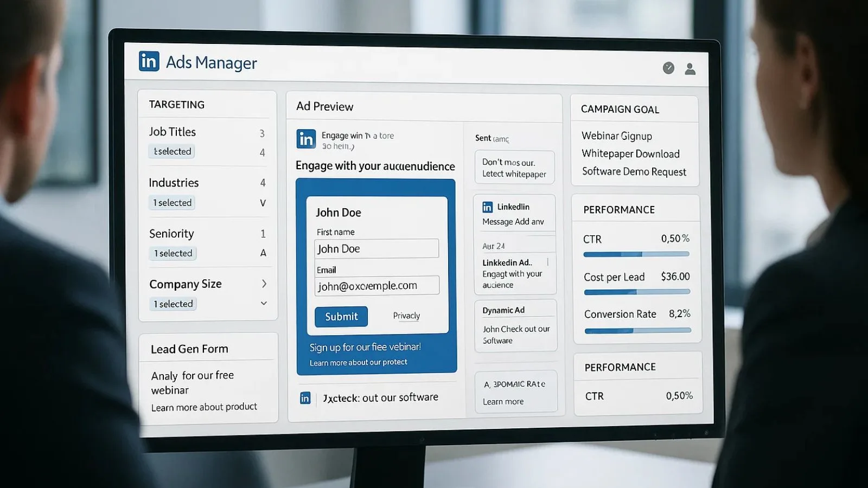The width and height of the screenshot is (868, 488).
Task: Click the Industries '1 selected' tag
Action: click(172, 203)
